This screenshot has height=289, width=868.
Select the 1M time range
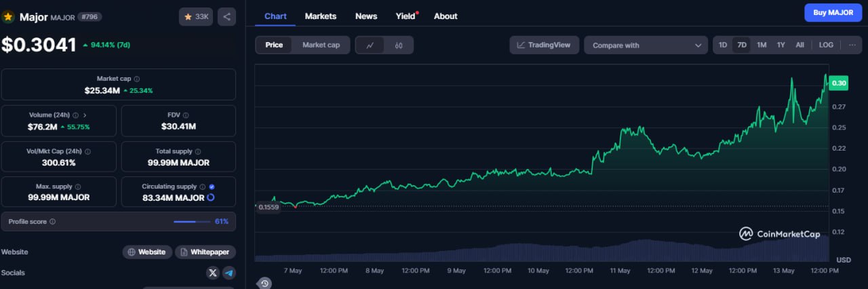[x=762, y=45]
